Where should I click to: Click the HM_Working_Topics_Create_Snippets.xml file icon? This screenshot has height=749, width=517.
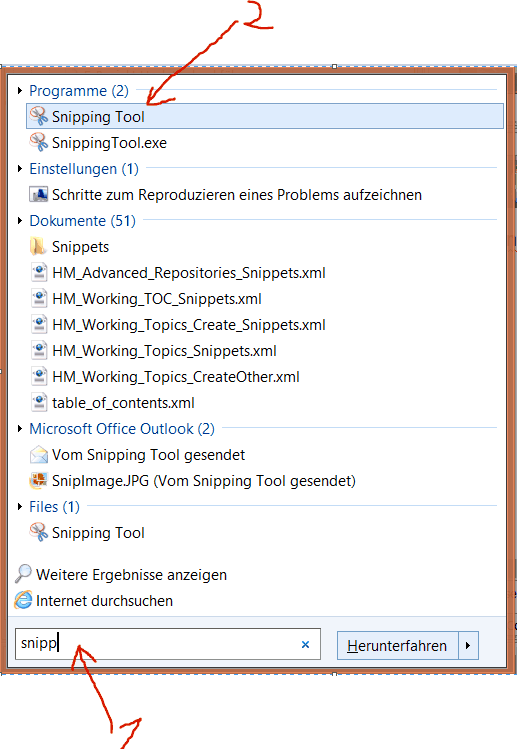[39, 324]
